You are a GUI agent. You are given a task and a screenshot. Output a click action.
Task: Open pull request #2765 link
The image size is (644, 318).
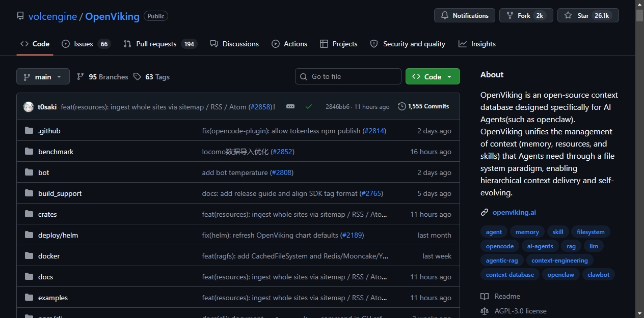(371, 193)
